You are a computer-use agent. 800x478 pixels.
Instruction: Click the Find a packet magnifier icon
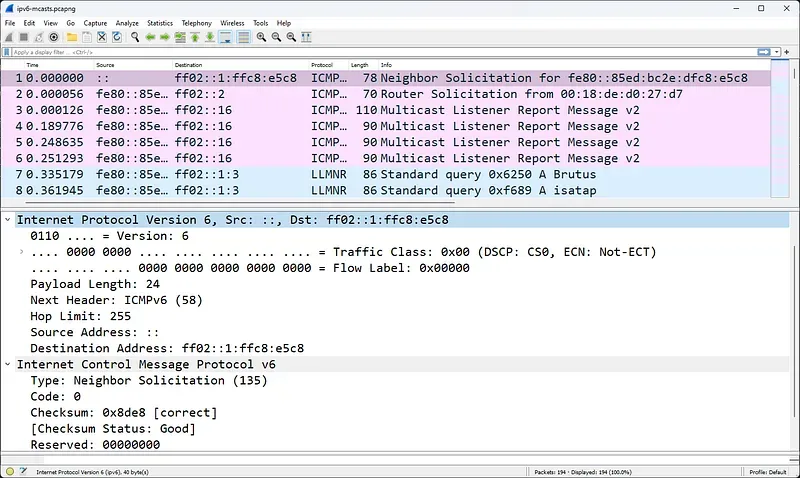[x=135, y=37]
